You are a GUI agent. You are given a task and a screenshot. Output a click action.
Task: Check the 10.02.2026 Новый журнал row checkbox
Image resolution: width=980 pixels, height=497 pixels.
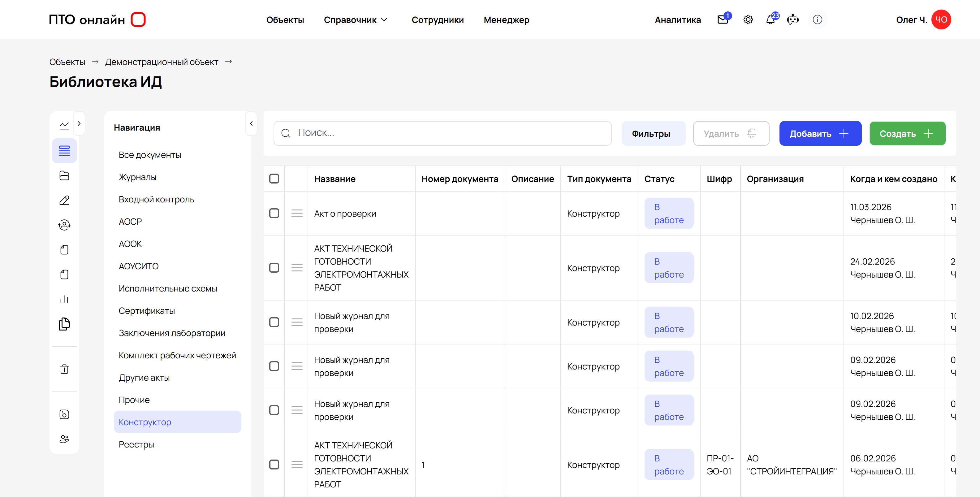274,322
